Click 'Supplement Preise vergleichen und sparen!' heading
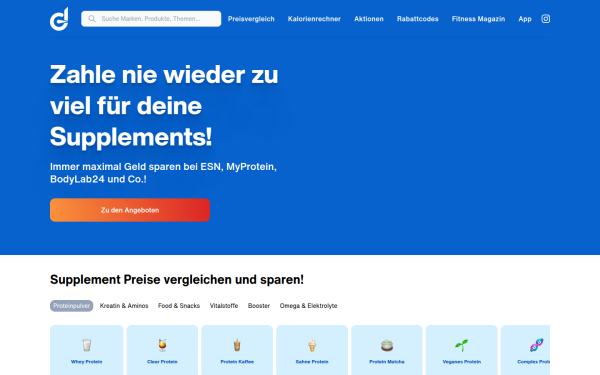This screenshot has width=600, height=375. click(x=177, y=280)
